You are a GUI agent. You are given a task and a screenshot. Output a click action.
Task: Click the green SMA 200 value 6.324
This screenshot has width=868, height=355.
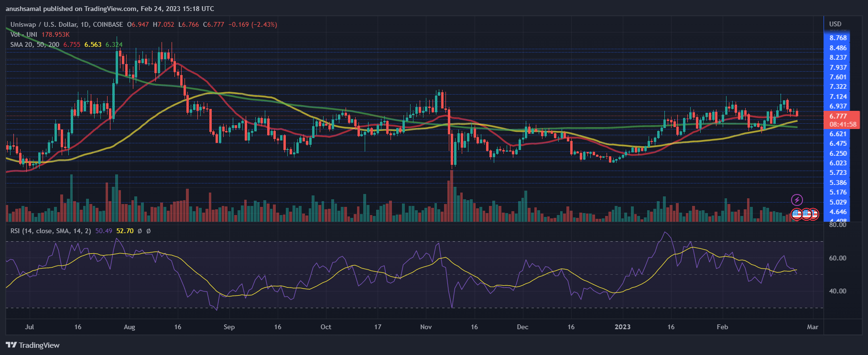(114, 44)
